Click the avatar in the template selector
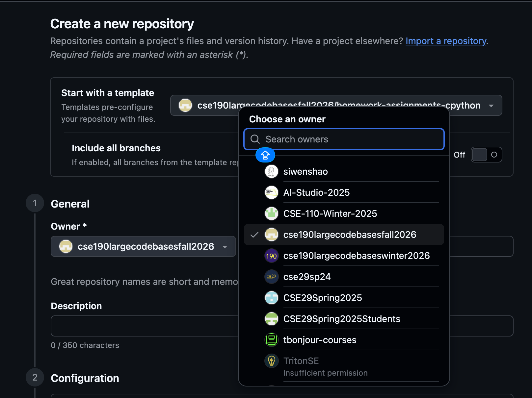This screenshot has height=398, width=532. tap(185, 105)
